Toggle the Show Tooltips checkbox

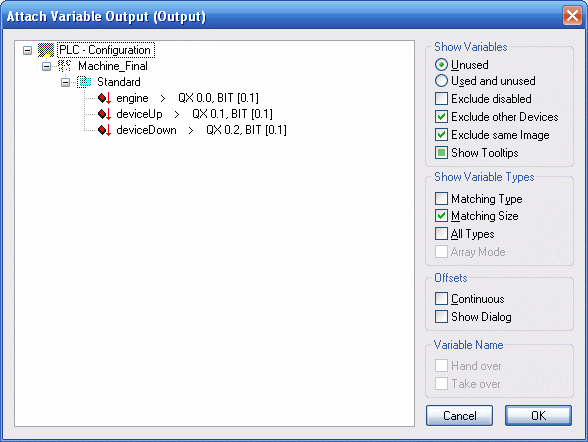(441, 153)
